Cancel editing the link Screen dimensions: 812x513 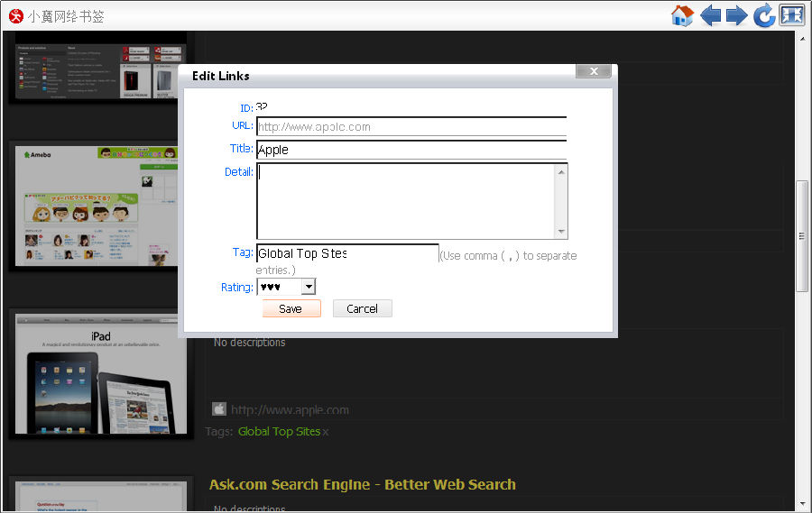pyautogui.click(x=362, y=308)
